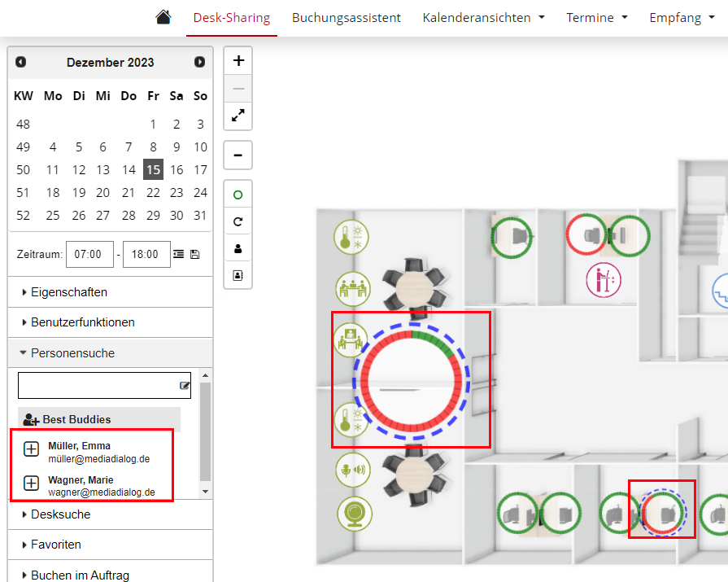Go to the home page icon
This screenshot has width=728, height=582.
click(163, 17)
